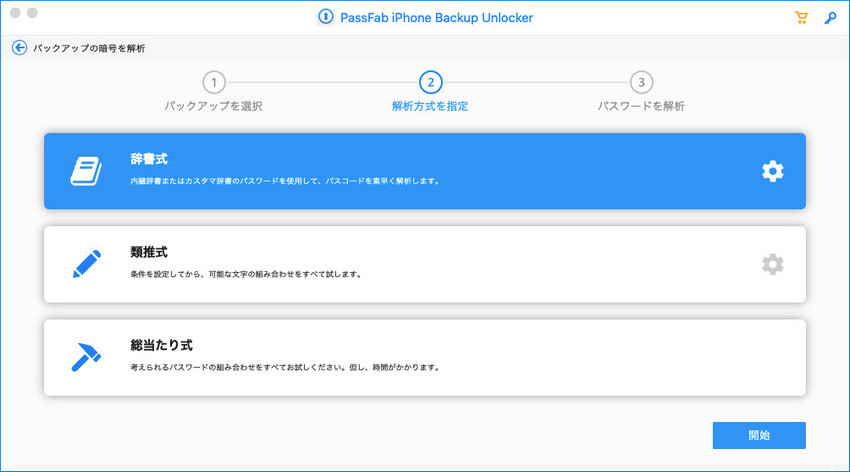
Task: Jump to step 3 circle
Action: click(x=641, y=82)
